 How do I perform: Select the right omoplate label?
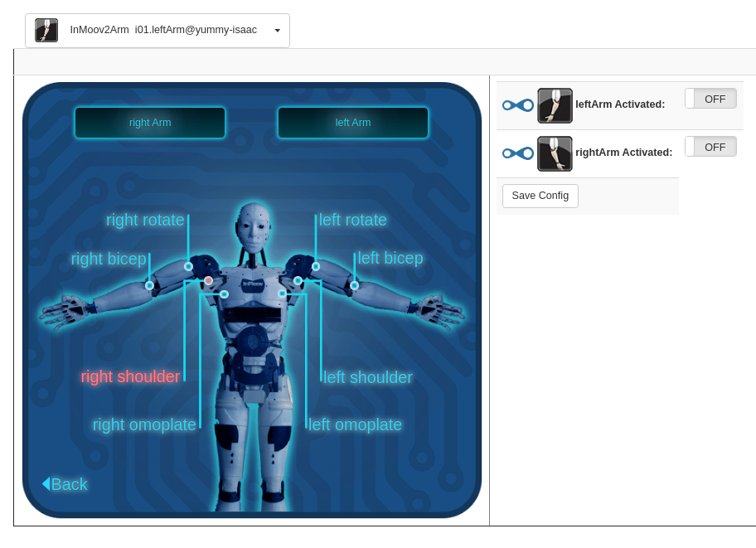click(x=144, y=424)
